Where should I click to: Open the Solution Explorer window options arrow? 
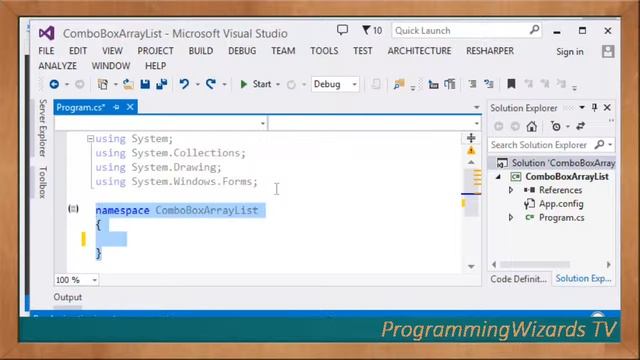click(582, 107)
